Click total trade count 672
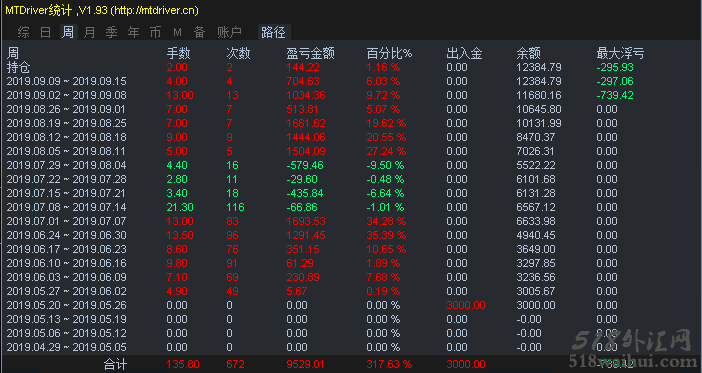702x373 pixels. [235, 364]
